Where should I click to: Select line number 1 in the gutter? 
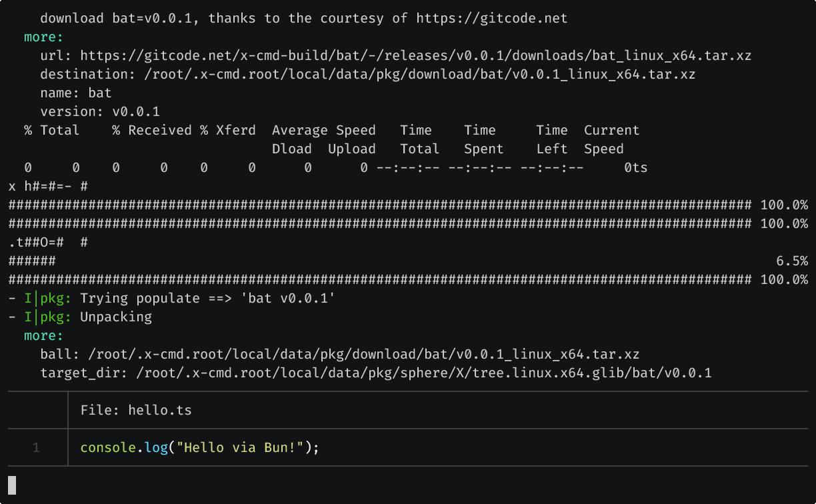(x=37, y=447)
